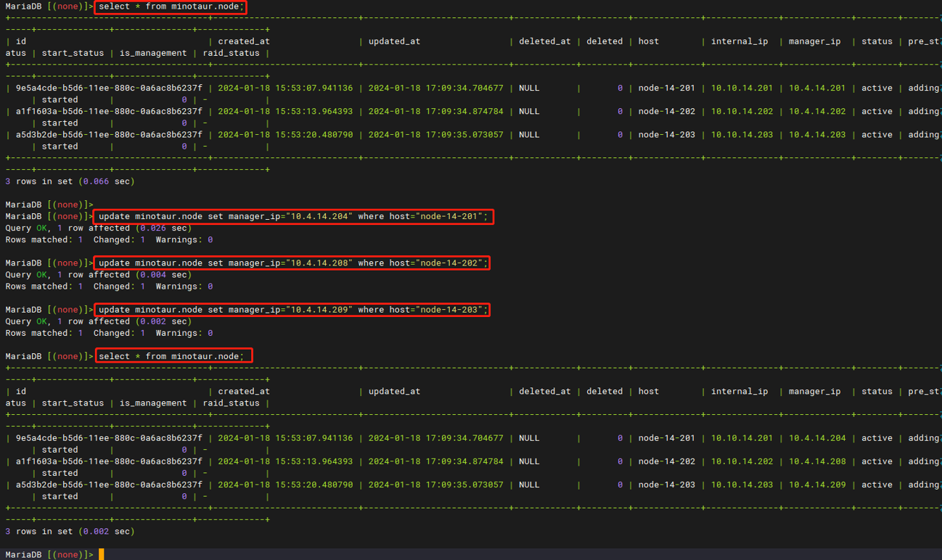Click manager_ip 10.4.14.201 in first result
The width and height of the screenshot is (942, 560).
click(817, 88)
